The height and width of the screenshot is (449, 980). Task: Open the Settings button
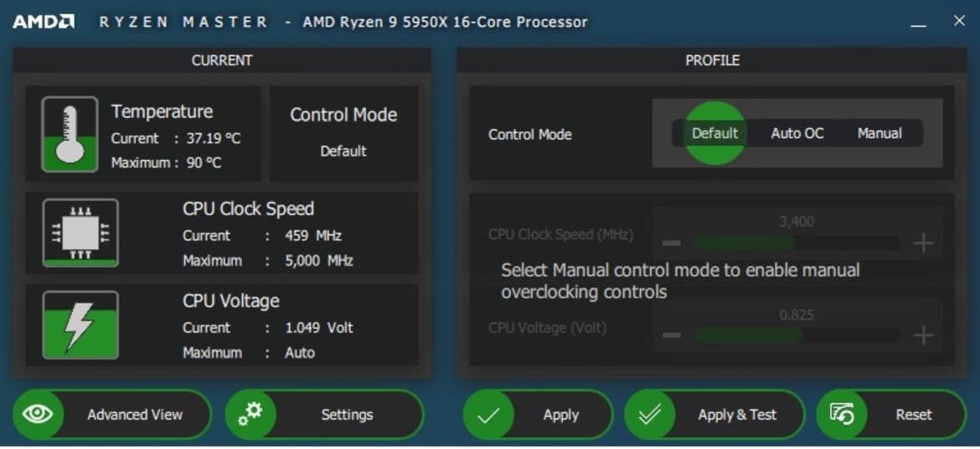pyautogui.click(x=324, y=414)
